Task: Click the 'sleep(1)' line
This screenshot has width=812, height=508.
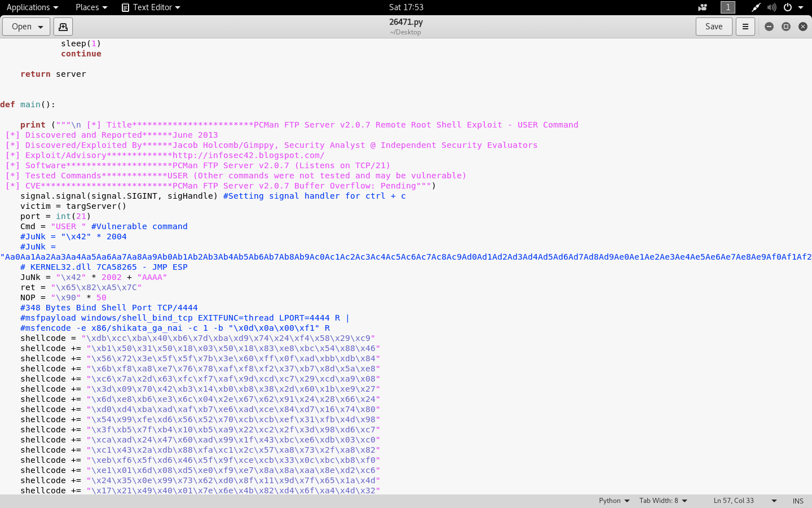Action: click(x=81, y=43)
